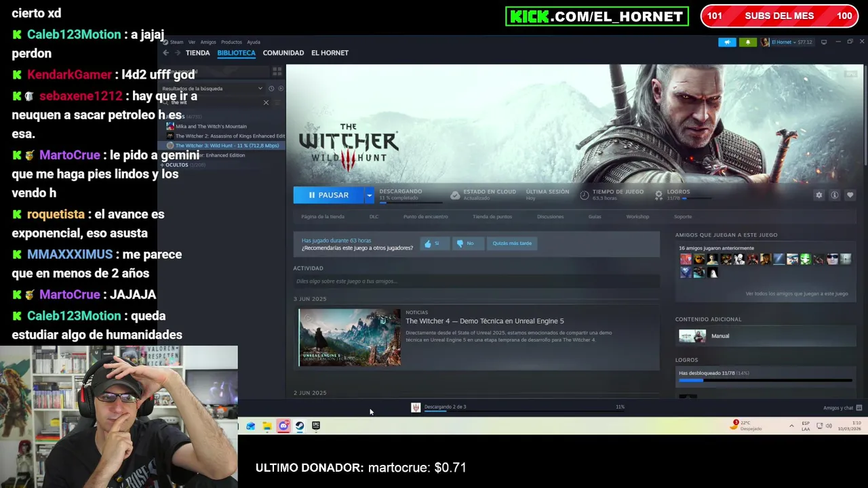Open Witcher icon in downloads bar
The height and width of the screenshot is (488, 868).
point(416,407)
